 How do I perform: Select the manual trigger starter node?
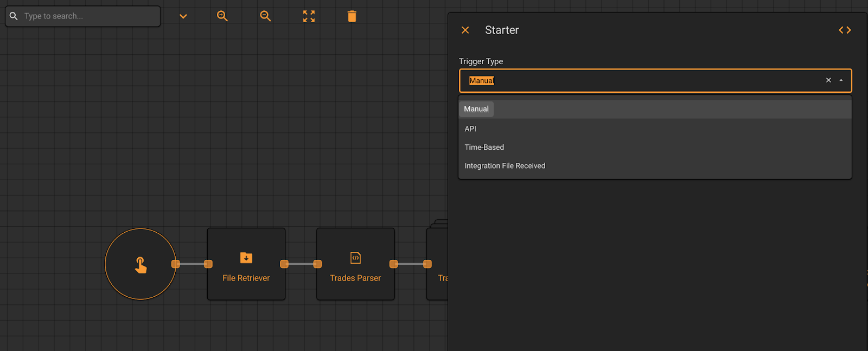141,264
